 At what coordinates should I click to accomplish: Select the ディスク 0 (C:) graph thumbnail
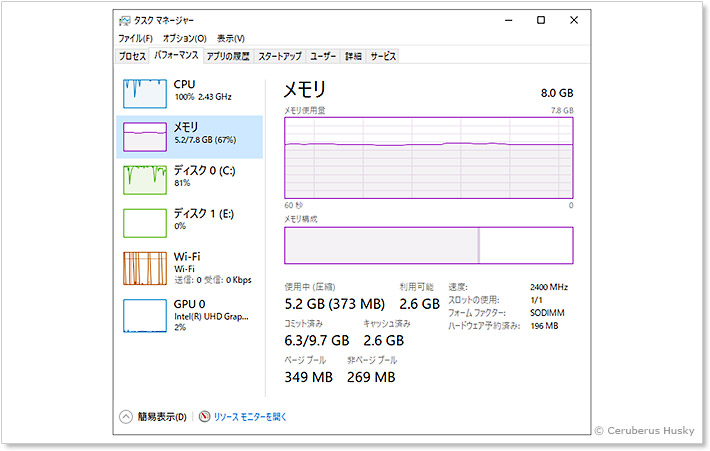[x=145, y=180]
